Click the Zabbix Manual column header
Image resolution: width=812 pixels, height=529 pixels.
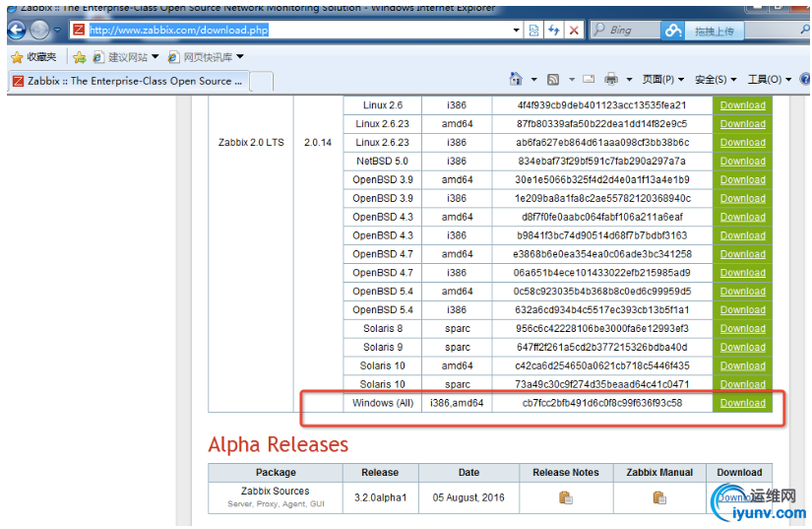point(659,473)
